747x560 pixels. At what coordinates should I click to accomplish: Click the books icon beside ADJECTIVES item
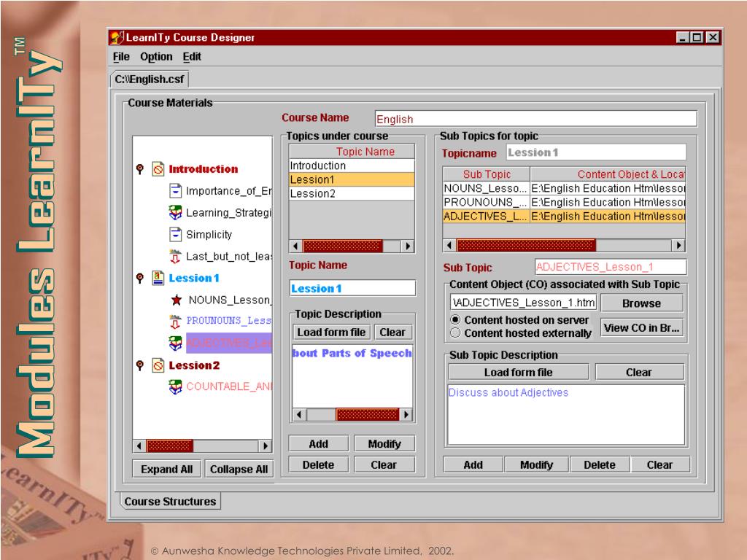[175, 343]
